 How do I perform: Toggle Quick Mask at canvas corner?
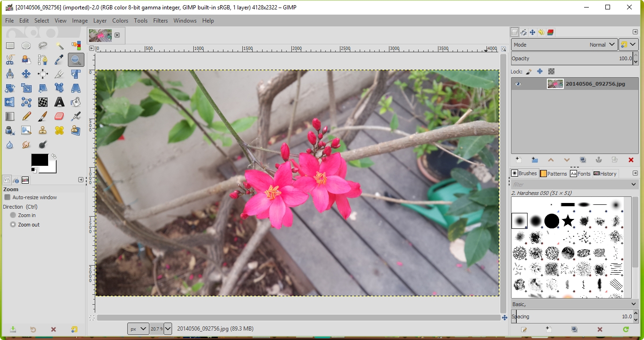91,318
